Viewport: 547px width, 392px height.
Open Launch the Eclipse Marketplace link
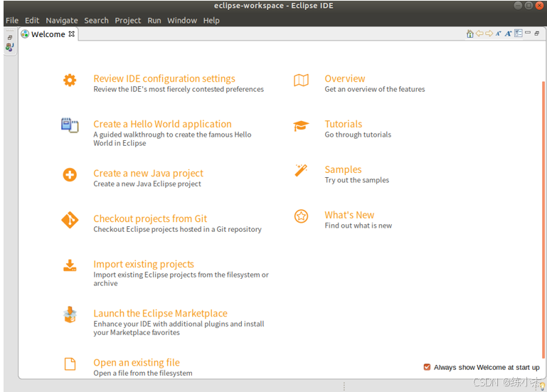[x=160, y=313]
